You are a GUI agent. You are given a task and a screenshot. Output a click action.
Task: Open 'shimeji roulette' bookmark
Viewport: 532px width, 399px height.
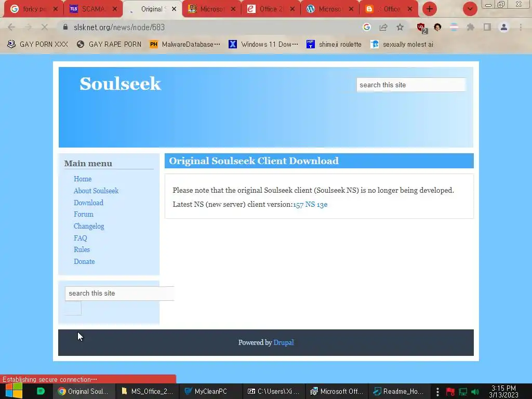[334, 44]
